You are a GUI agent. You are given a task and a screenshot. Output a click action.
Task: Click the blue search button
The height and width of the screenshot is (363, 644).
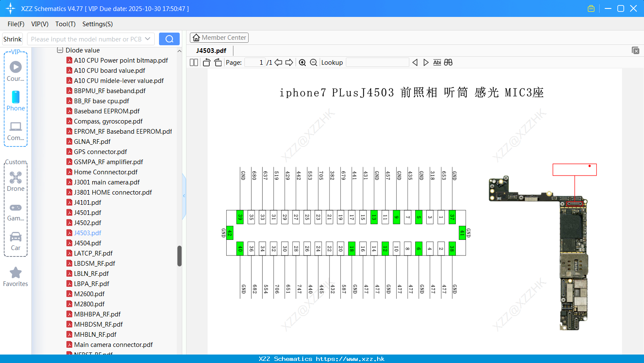point(169,39)
